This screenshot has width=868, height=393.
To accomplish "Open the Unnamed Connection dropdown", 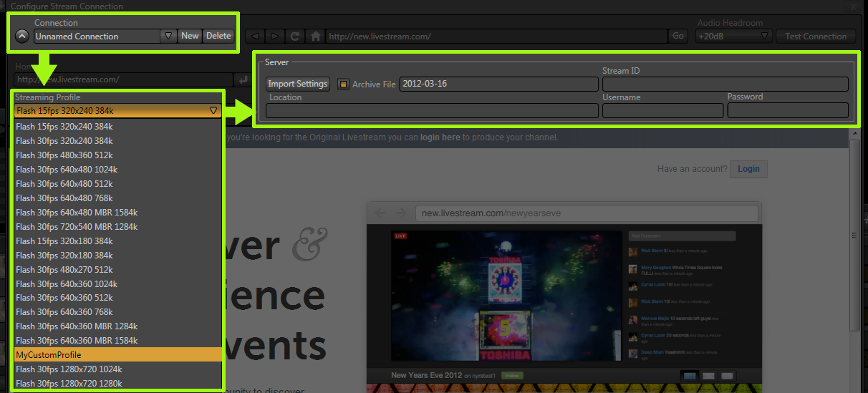I will pos(168,36).
